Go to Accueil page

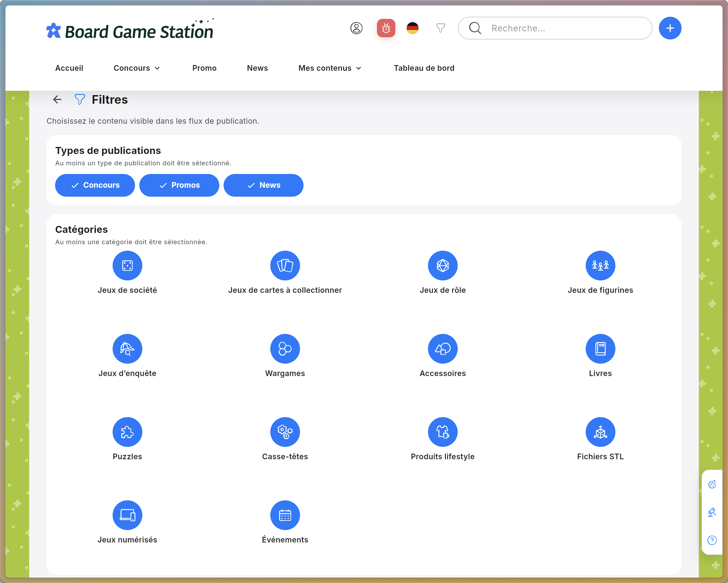[69, 68]
